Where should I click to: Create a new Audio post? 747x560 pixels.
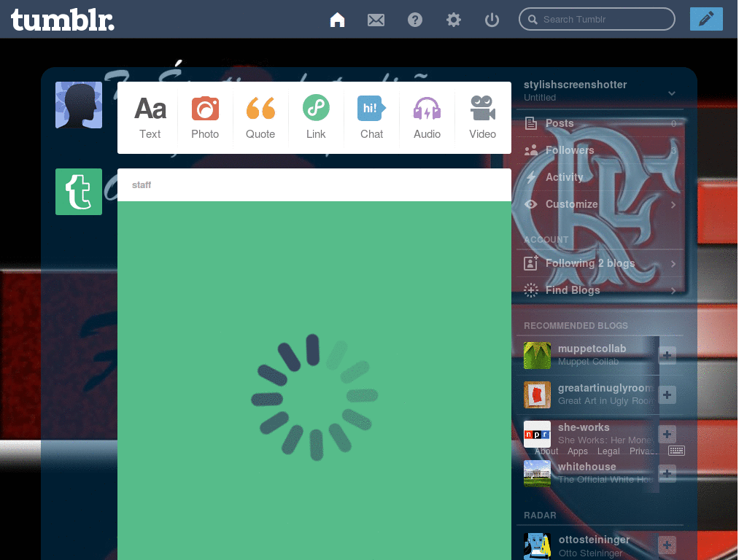point(427,117)
